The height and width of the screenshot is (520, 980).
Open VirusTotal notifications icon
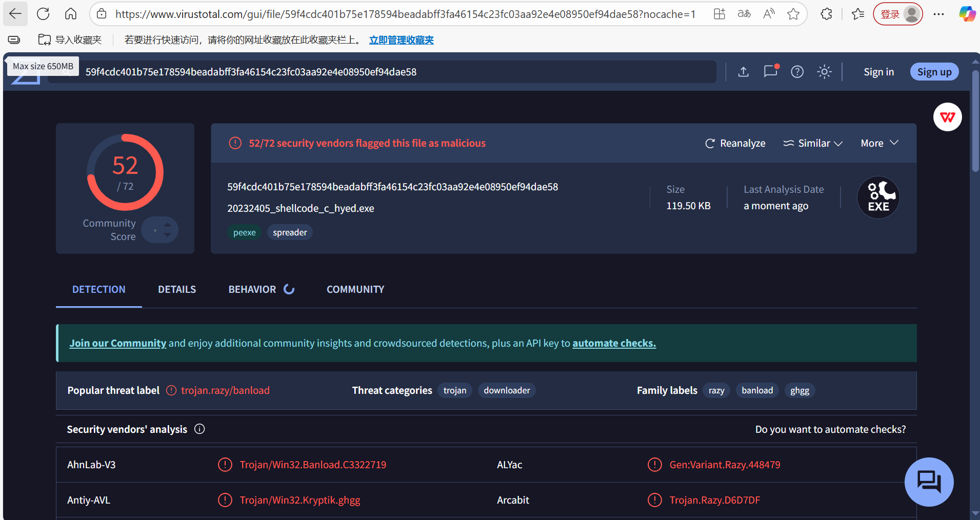(771, 71)
